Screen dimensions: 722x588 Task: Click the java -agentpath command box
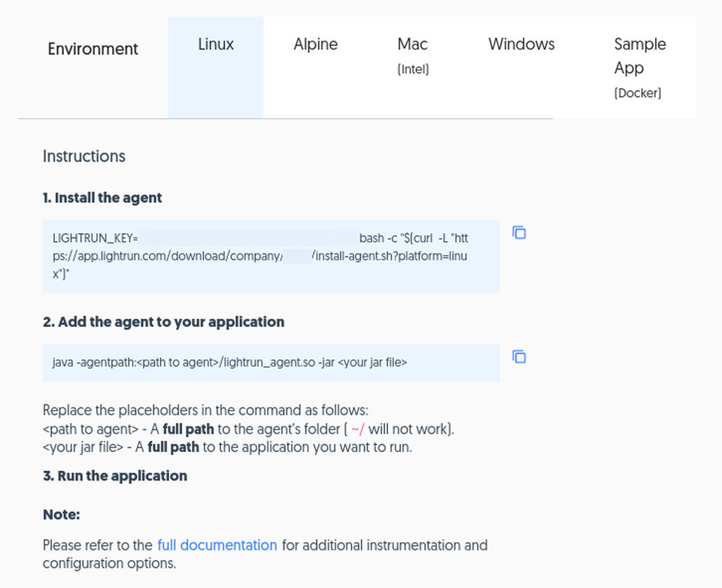pos(272,362)
